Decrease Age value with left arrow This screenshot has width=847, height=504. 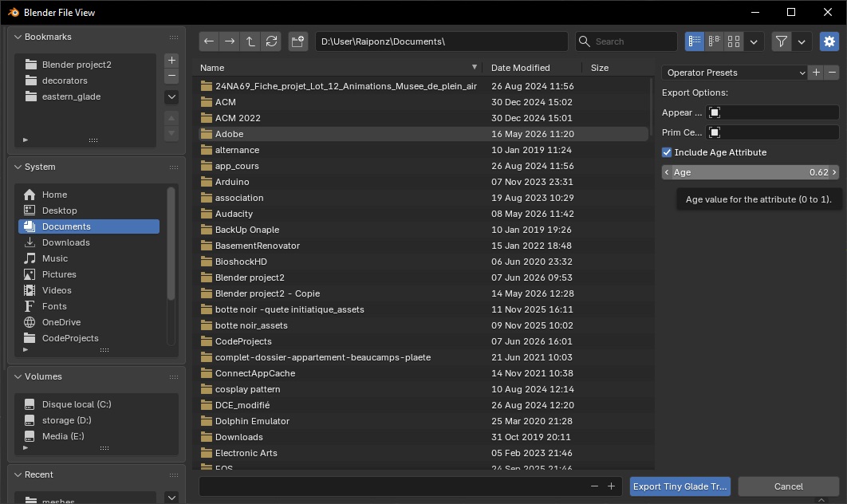[667, 172]
